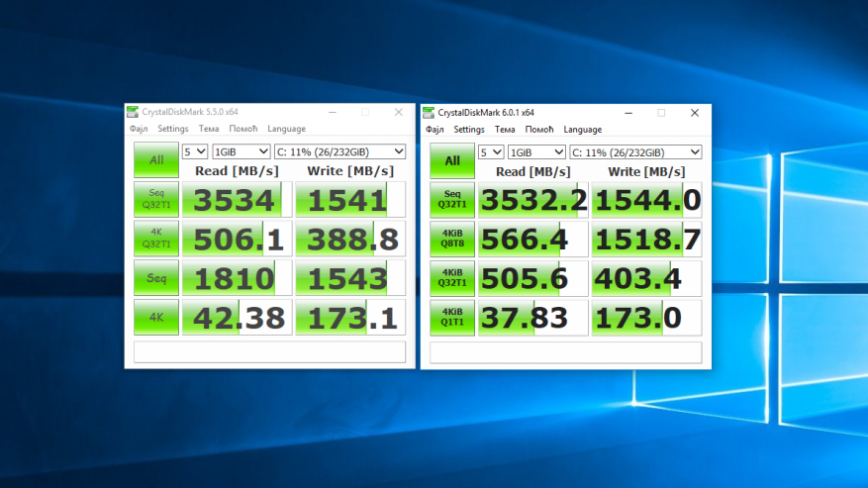The image size is (868, 488).
Task: Open Тема menu in CrystalDiskMark 5.5.0
Action: (x=209, y=129)
